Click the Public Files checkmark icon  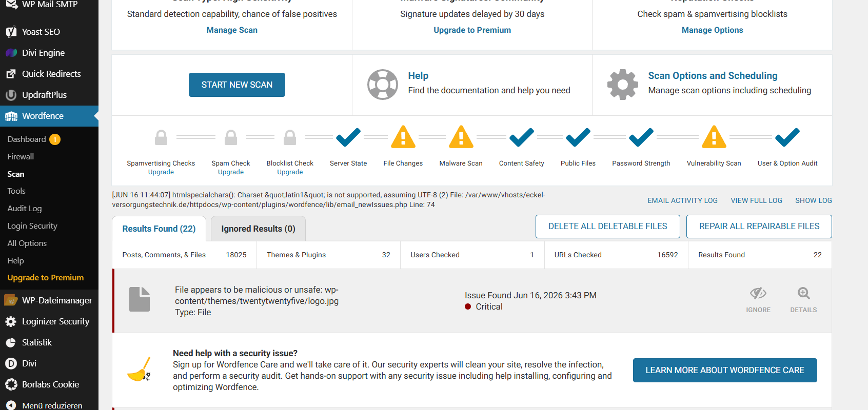point(578,137)
